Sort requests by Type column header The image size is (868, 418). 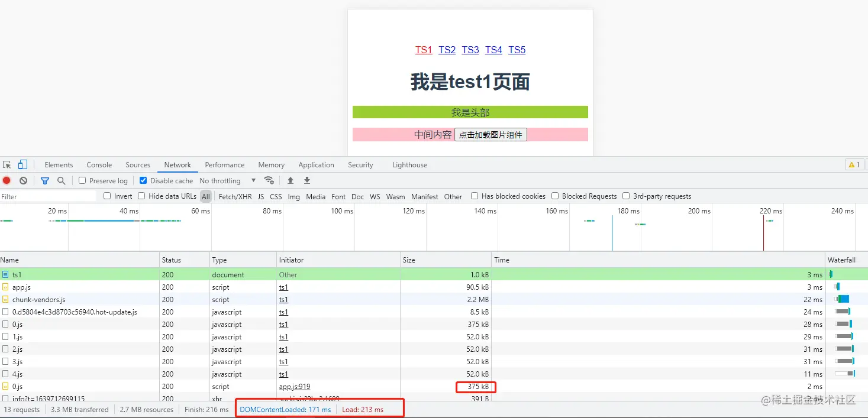coord(243,260)
